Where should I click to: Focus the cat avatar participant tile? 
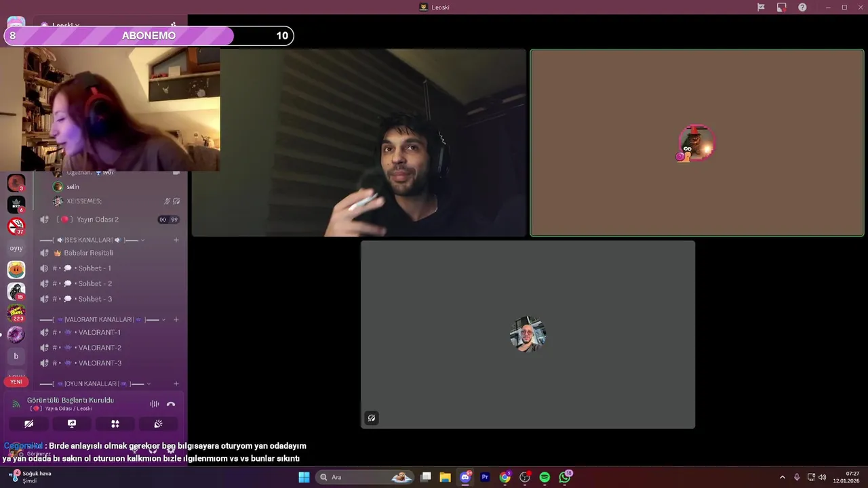(697, 143)
